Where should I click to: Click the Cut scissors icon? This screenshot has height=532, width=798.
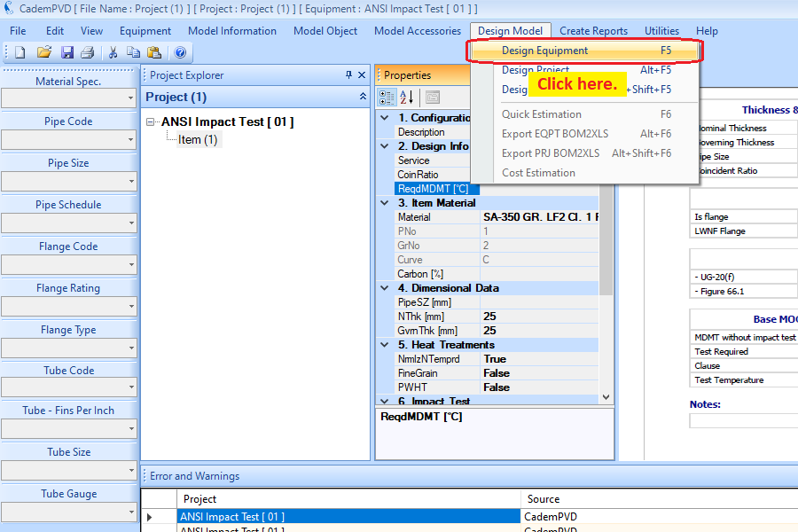coord(113,53)
